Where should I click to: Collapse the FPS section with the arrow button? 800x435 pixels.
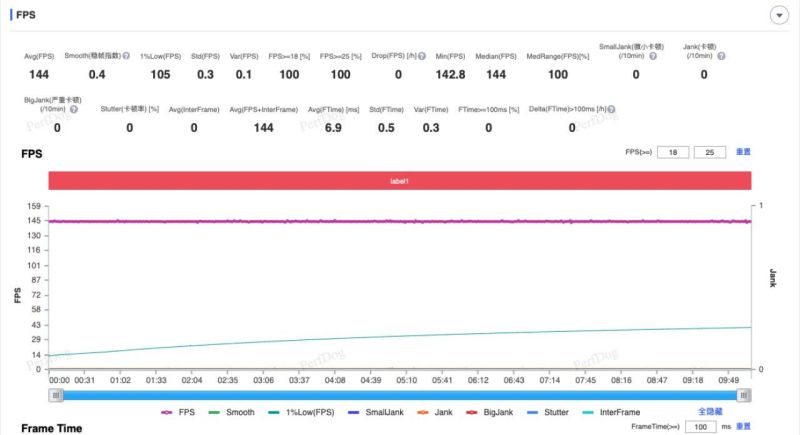pyautogui.click(x=778, y=15)
